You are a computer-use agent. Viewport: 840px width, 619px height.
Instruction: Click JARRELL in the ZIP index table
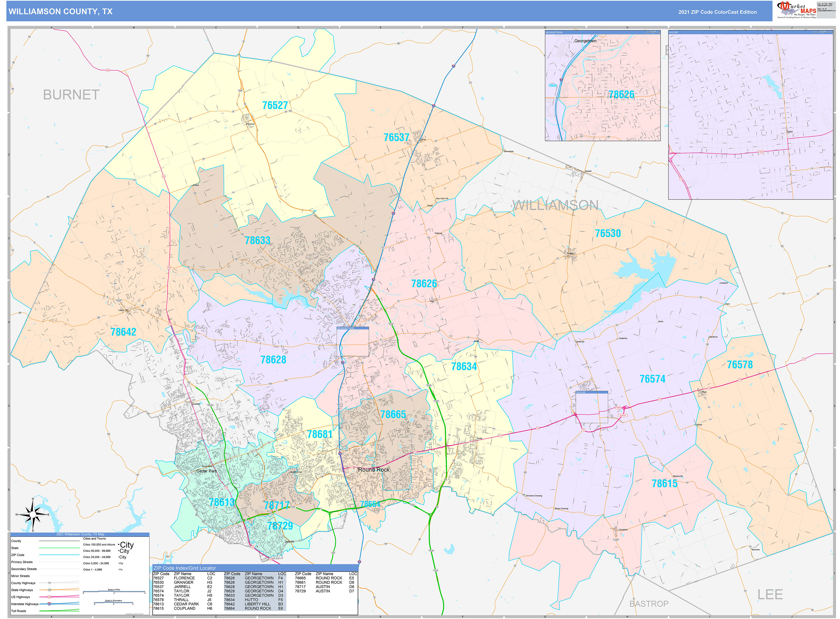[x=182, y=587]
